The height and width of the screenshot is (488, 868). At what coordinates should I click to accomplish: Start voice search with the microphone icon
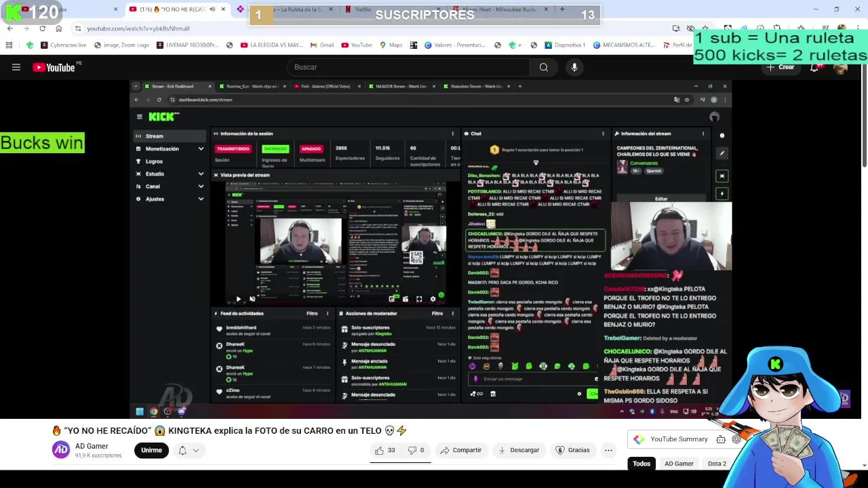click(x=574, y=67)
